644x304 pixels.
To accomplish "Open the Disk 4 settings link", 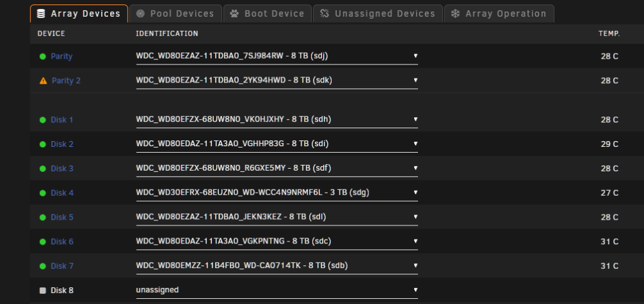I will point(62,193).
